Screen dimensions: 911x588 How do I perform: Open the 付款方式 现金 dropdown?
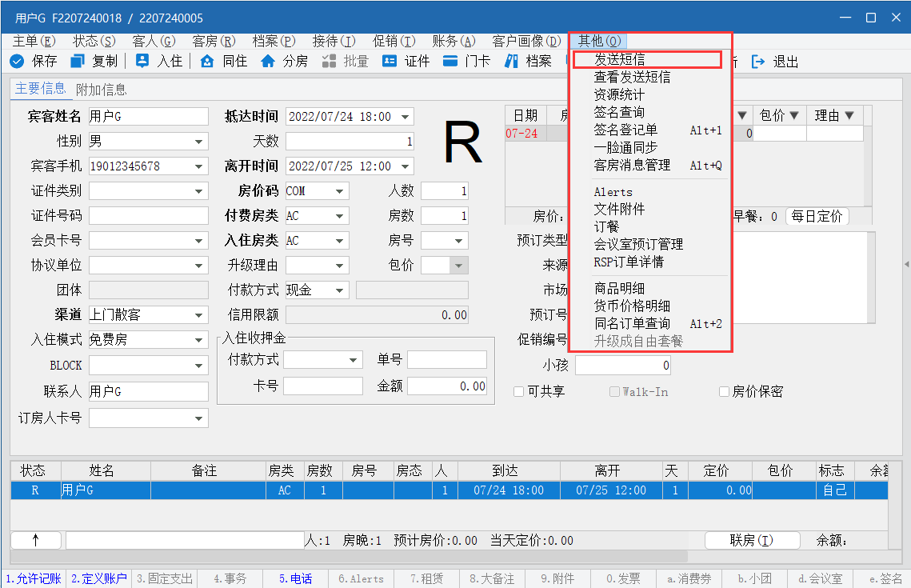coord(340,290)
